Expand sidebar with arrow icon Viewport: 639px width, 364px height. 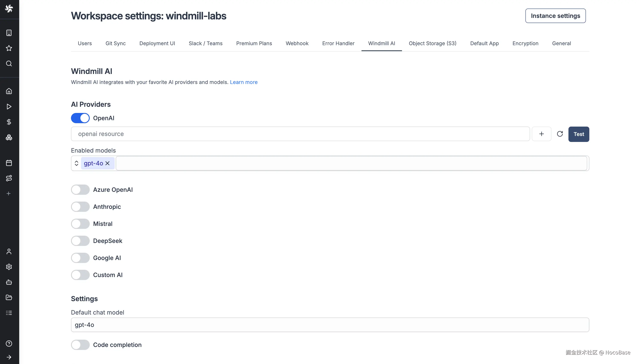(x=9, y=357)
